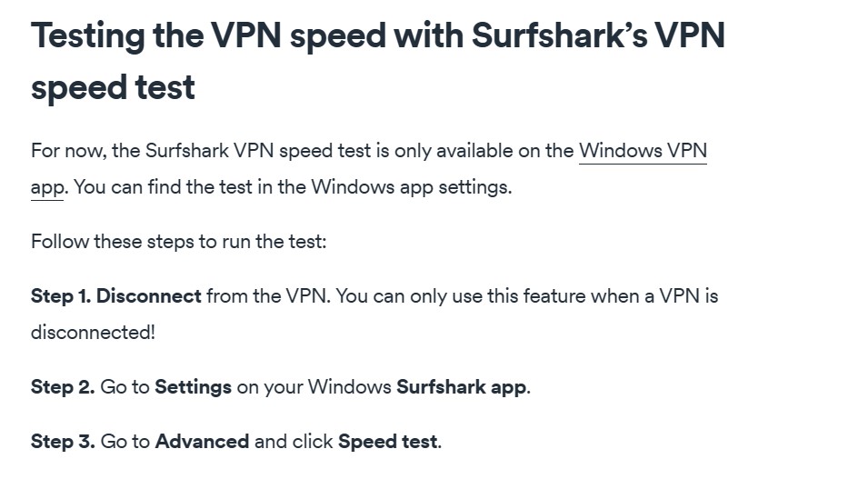Viewport: 868px width, 479px height.
Task: Click "Follow these steps to run the test" text
Action: click(x=179, y=242)
